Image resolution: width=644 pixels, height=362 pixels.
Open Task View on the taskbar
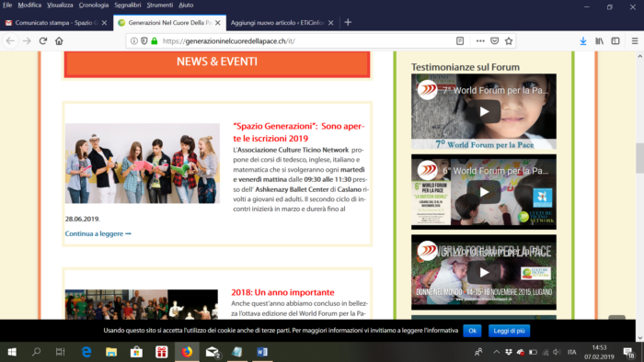pyautogui.click(x=61, y=352)
